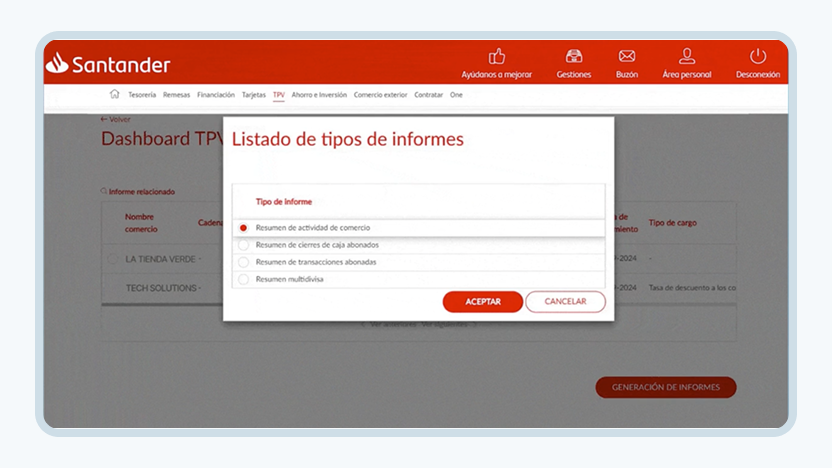This screenshot has height=468, width=832.
Task: Click Nombre comercio column header
Action: coord(141,223)
